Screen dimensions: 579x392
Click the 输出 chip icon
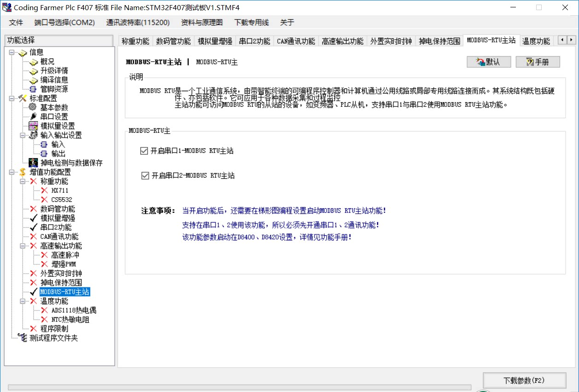click(x=44, y=154)
